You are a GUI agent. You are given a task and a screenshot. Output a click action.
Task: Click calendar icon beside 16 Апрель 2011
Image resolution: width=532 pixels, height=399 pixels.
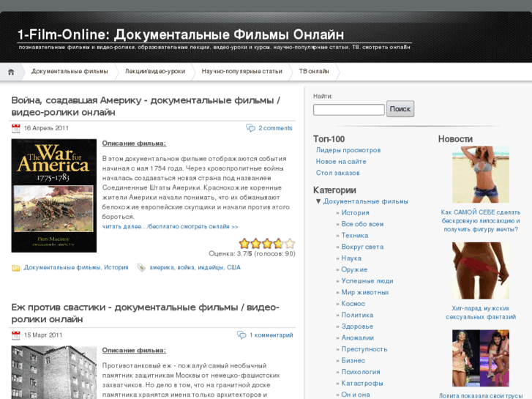click(x=15, y=128)
